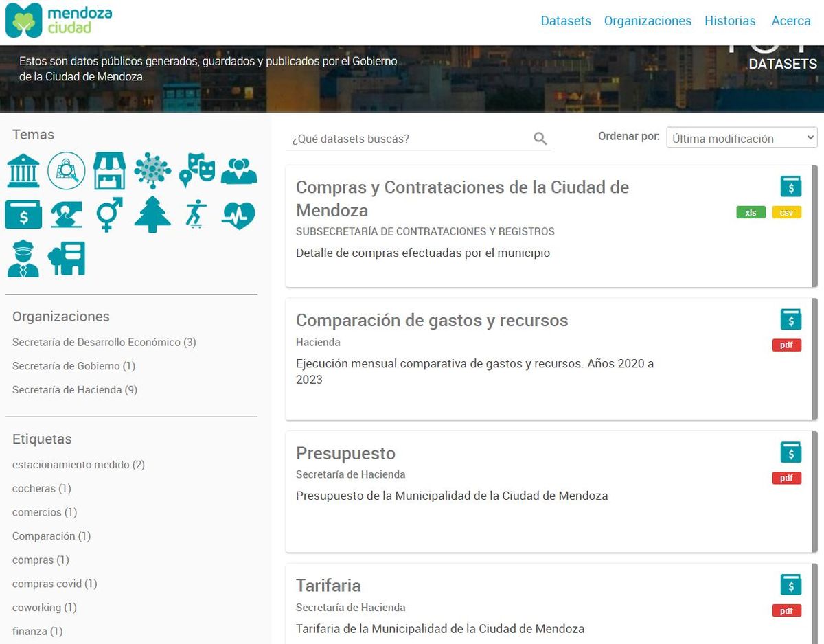
Task: Open the 'Comparación de gastos y recursos' dataset
Action: coord(432,320)
